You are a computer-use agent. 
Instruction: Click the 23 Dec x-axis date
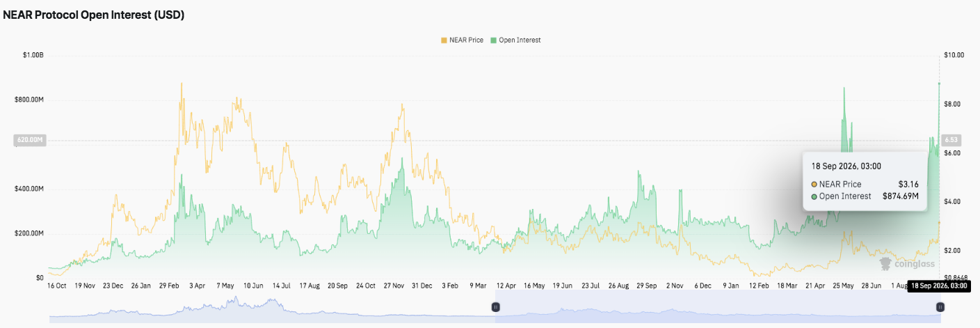coord(113,286)
